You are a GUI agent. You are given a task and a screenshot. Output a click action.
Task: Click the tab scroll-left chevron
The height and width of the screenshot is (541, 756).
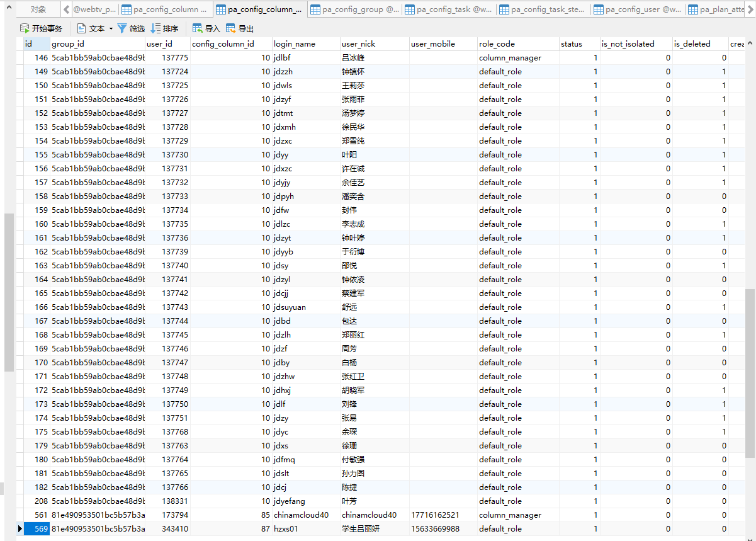click(x=67, y=9)
